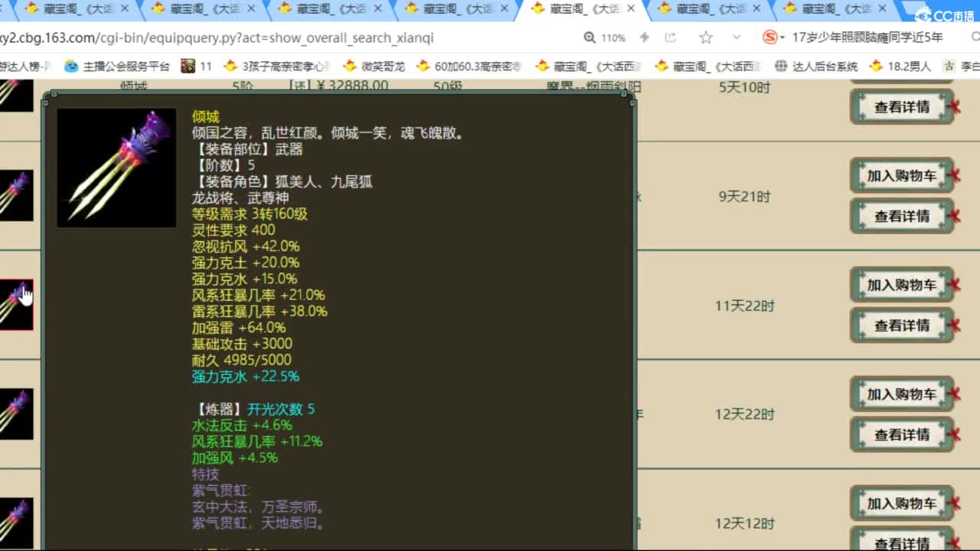
Task: Click the 强力克土 +20.0% attribute
Action: coord(245,262)
